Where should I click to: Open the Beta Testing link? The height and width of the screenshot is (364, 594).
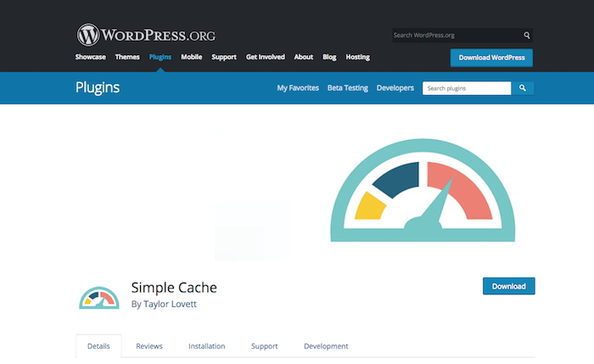[347, 88]
